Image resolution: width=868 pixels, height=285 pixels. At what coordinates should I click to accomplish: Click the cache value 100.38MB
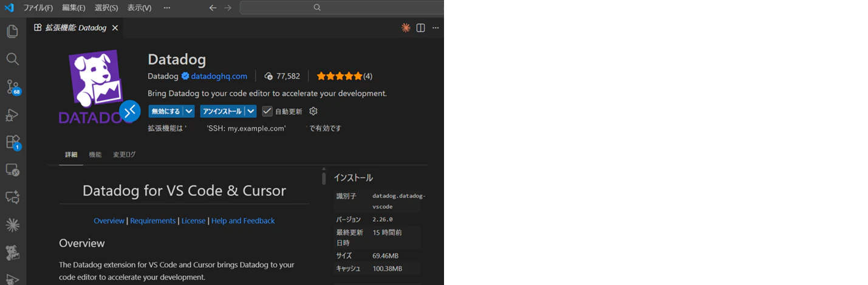click(x=388, y=269)
